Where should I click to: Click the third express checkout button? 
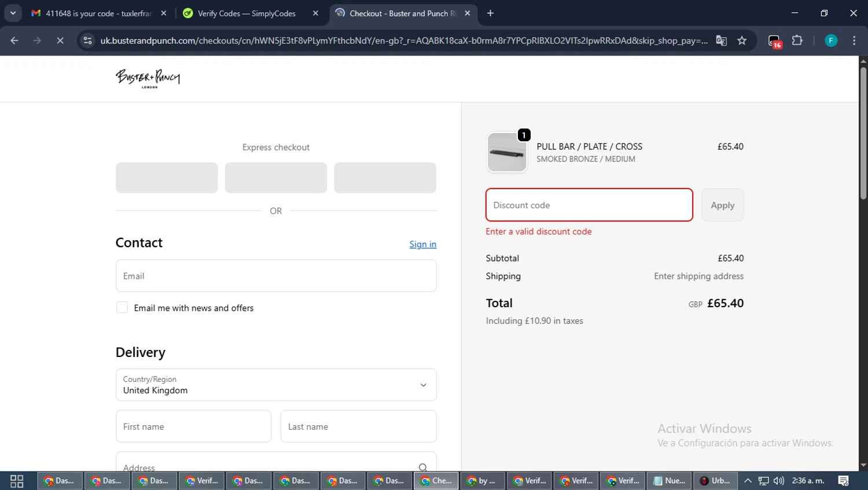385,178
